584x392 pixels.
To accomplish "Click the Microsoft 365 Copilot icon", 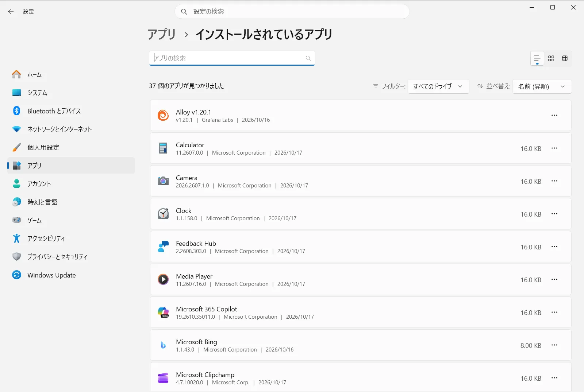I will tap(163, 312).
